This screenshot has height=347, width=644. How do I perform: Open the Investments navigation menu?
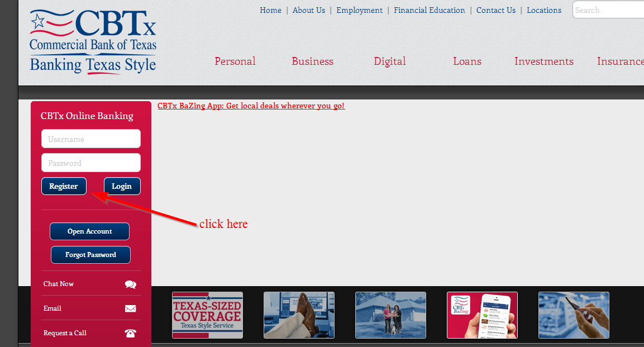(544, 61)
